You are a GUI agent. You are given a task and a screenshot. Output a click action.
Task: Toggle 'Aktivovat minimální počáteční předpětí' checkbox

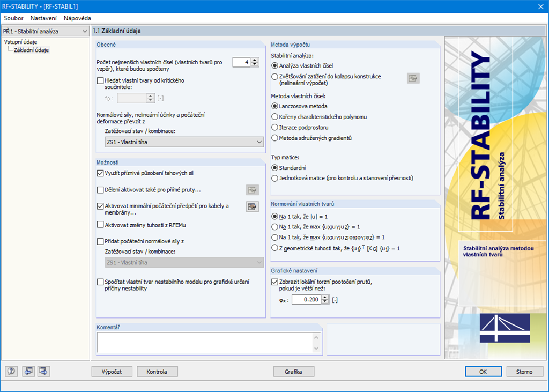[100, 206]
